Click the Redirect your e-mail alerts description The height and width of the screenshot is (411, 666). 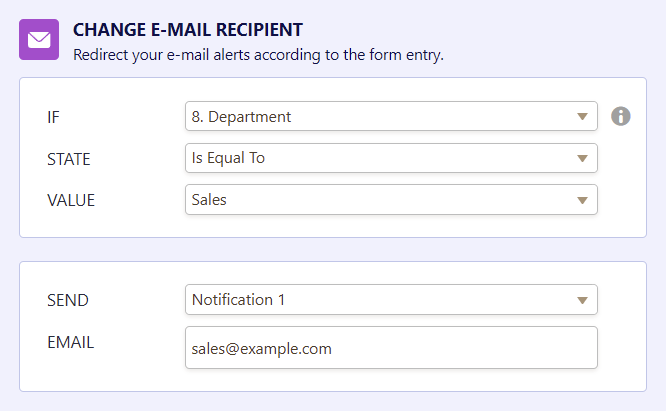[258, 54]
